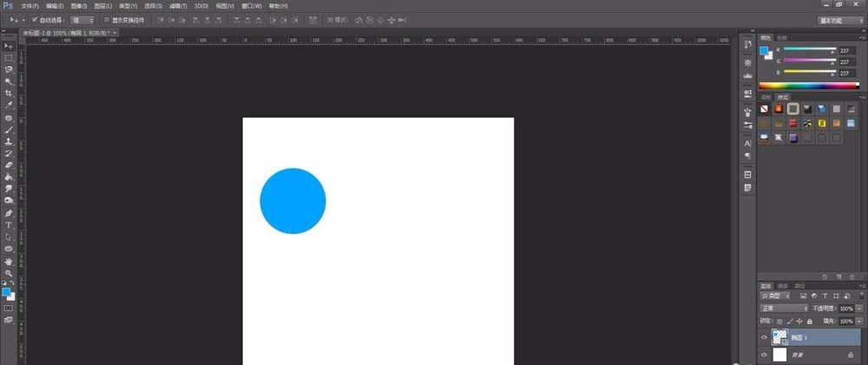Open the workspace switcher dropdown at top right
The width and height of the screenshot is (868, 365).
click(x=841, y=19)
